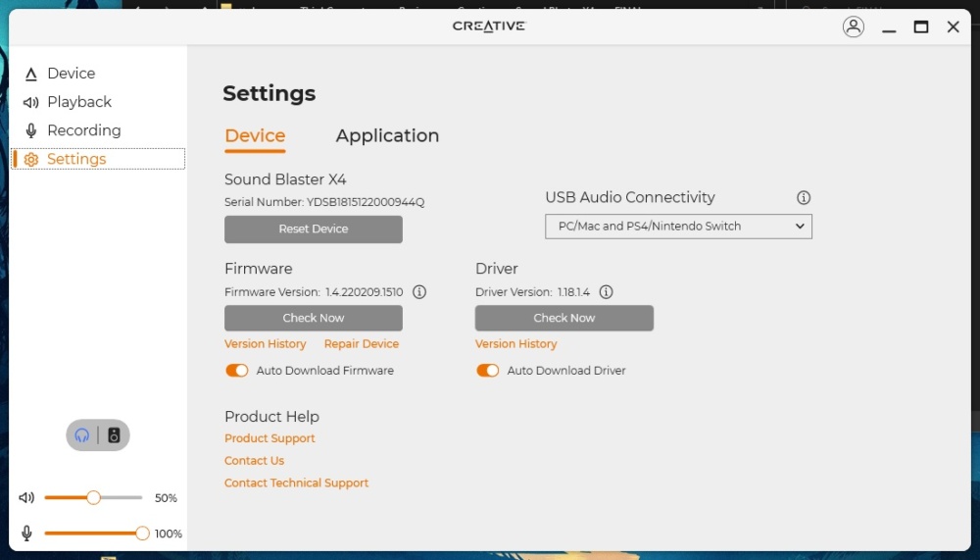This screenshot has width=980, height=560.
Task: Click the Sound Blaster X4 device name
Action: (x=285, y=179)
